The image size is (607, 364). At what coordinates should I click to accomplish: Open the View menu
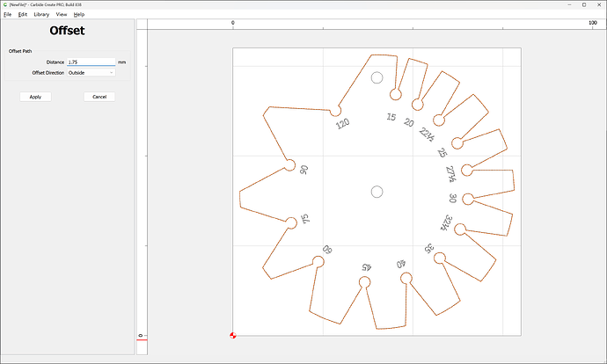(61, 15)
